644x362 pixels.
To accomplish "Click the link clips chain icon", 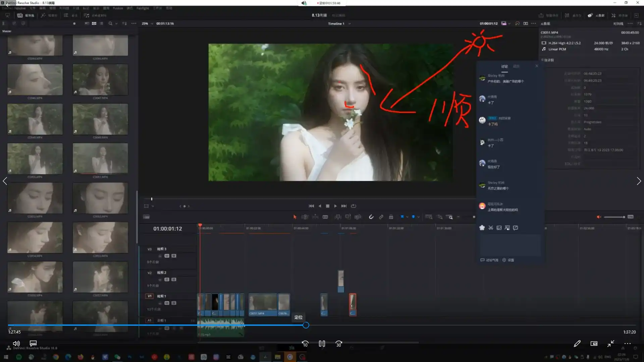I will (x=381, y=217).
